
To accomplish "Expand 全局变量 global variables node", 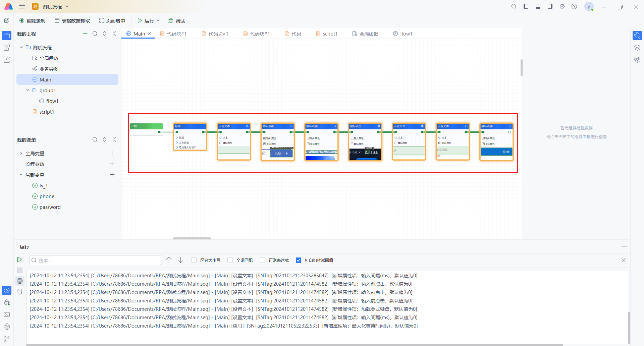I will coord(21,153).
